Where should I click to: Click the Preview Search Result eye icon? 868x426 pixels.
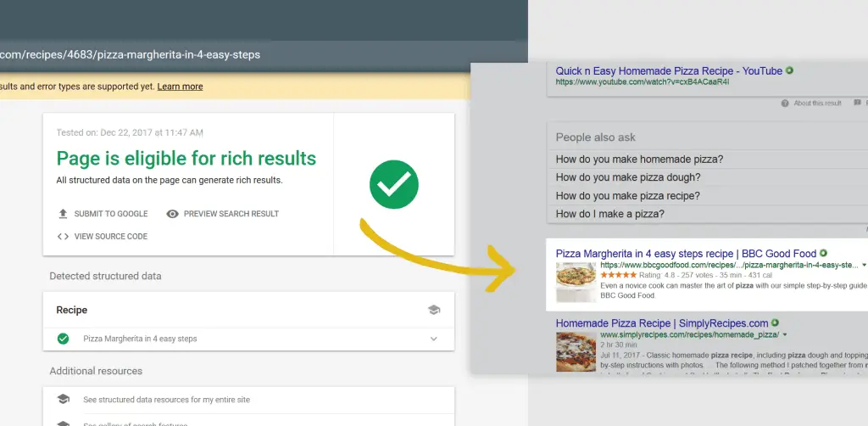[x=173, y=214]
